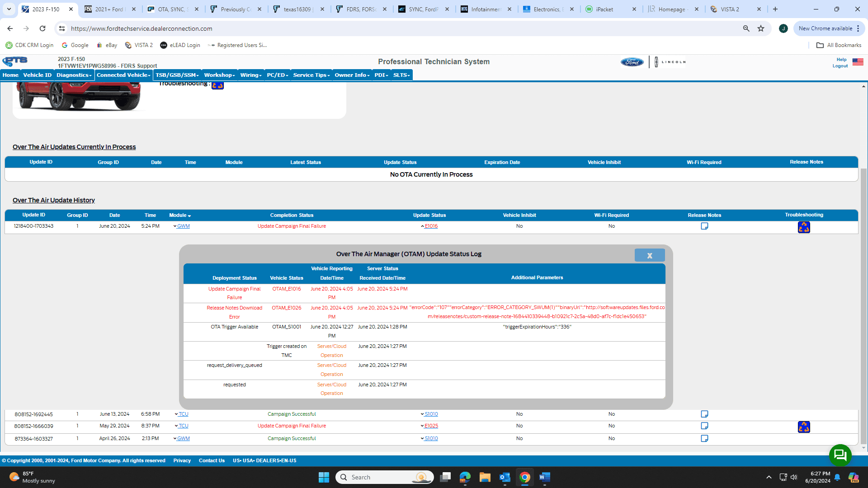Click the US flag language icon
The width and height of the screenshot is (868, 488).
(858, 62)
